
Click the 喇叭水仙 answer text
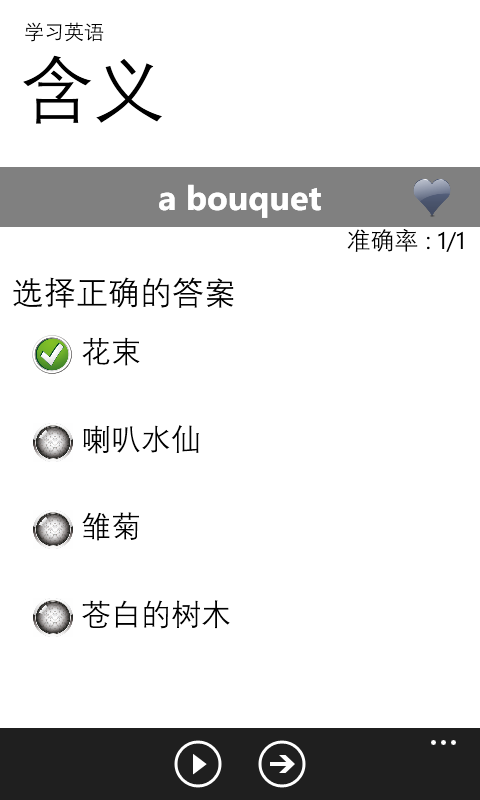tap(141, 439)
